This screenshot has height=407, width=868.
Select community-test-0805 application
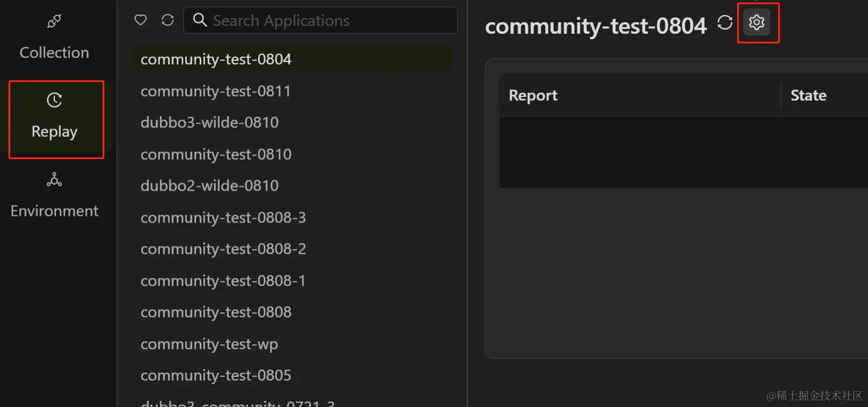click(x=293, y=376)
